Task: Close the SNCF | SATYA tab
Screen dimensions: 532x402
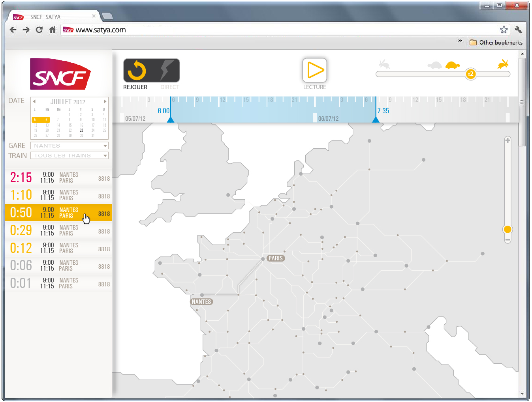Action: click(94, 16)
